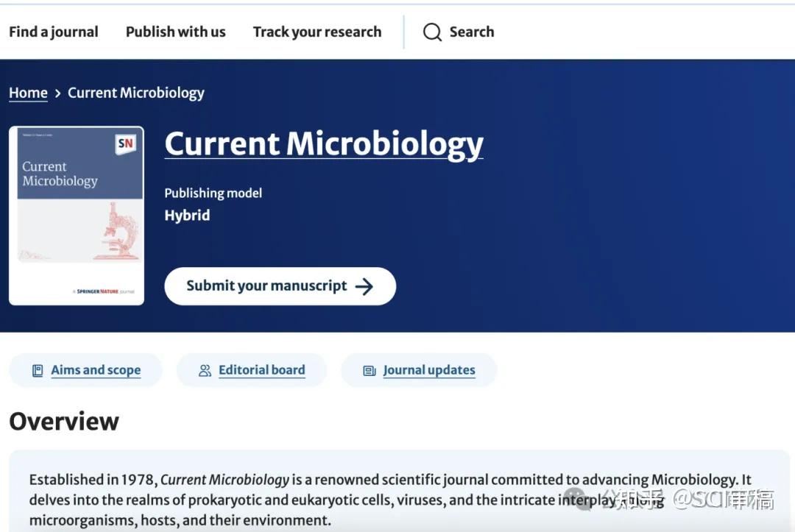Click the journal cover thumbnail
The image size is (795, 532).
76,215
